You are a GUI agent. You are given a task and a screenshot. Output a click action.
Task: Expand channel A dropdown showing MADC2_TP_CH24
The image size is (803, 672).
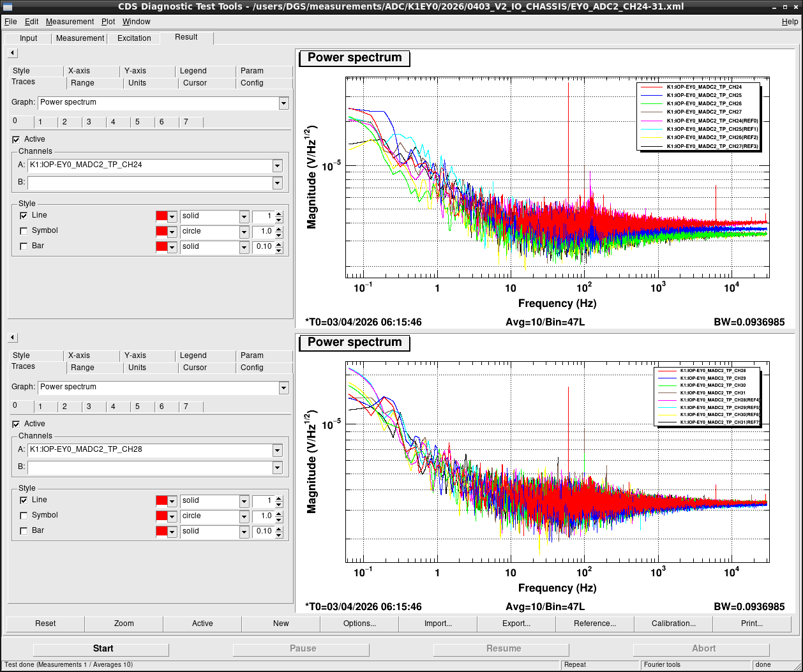[x=277, y=165]
